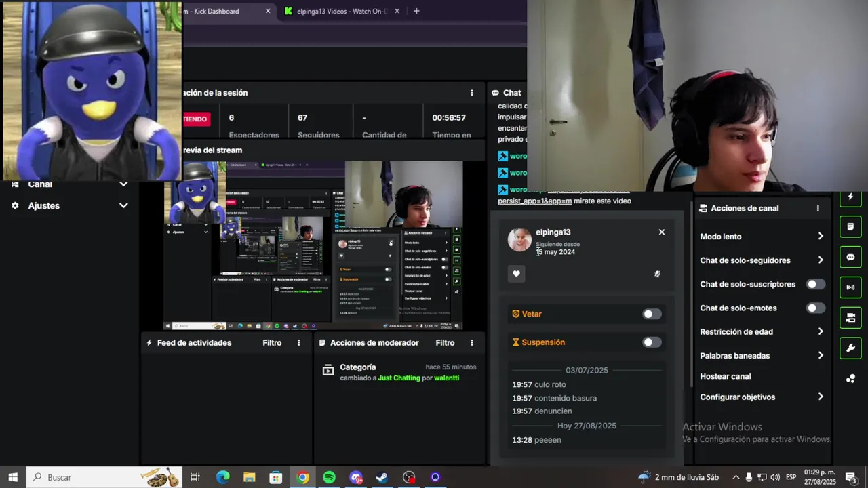The width and height of the screenshot is (868, 488).
Task: Open Task View on the taskbar
Action: click(195, 477)
